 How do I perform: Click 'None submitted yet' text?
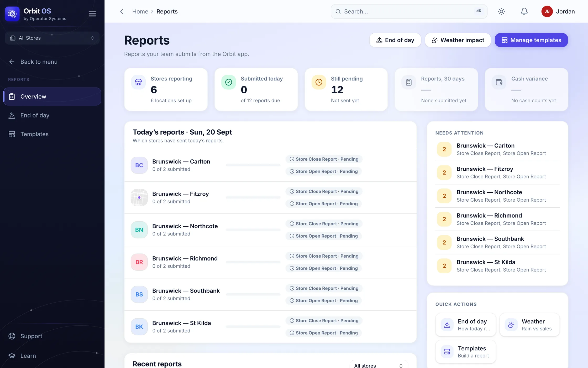(444, 100)
